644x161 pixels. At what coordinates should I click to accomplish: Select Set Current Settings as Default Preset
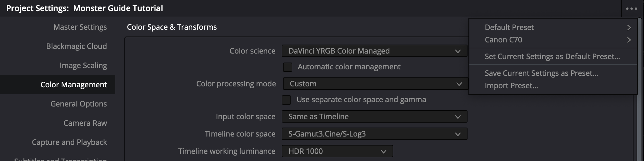pyautogui.click(x=552, y=57)
